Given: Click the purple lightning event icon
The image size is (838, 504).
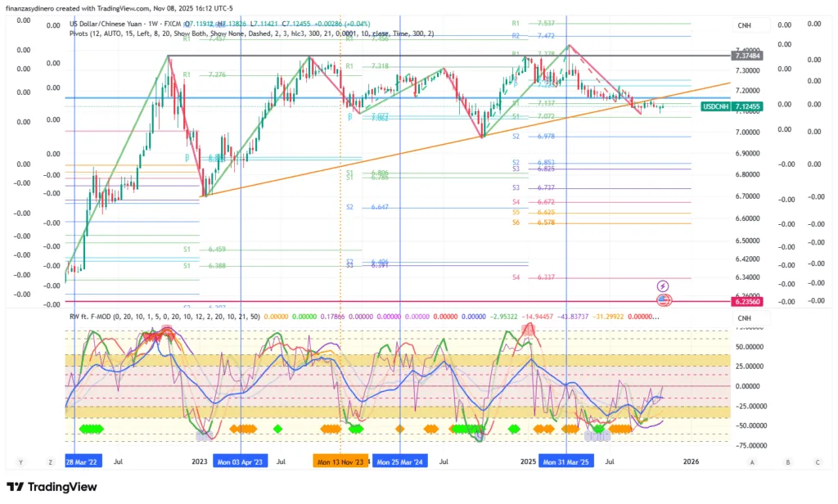Looking at the screenshot, I should click(664, 286).
